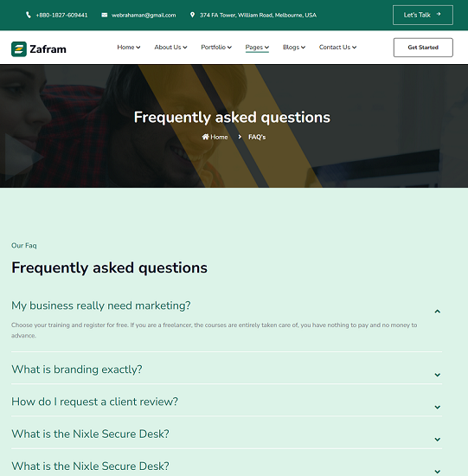Click the Zafram logo icon
This screenshot has width=468, height=476.
(19, 48)
